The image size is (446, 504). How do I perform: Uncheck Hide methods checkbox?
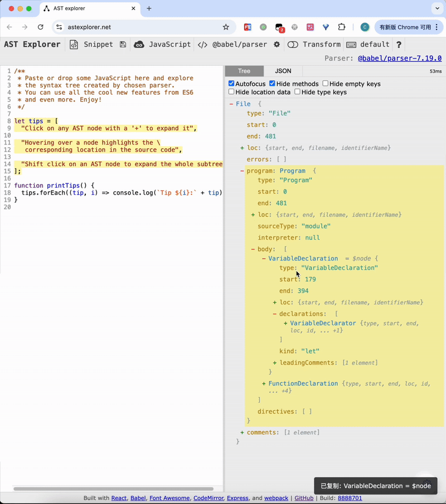(272, 84)
